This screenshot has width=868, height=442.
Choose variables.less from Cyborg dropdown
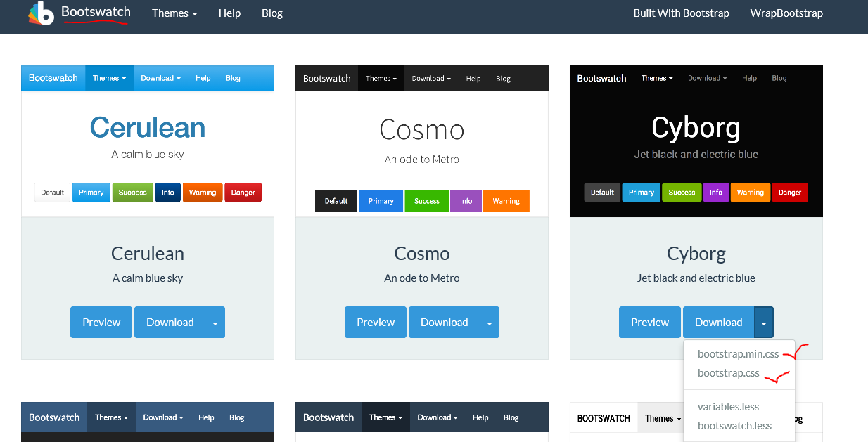point(729,407)
